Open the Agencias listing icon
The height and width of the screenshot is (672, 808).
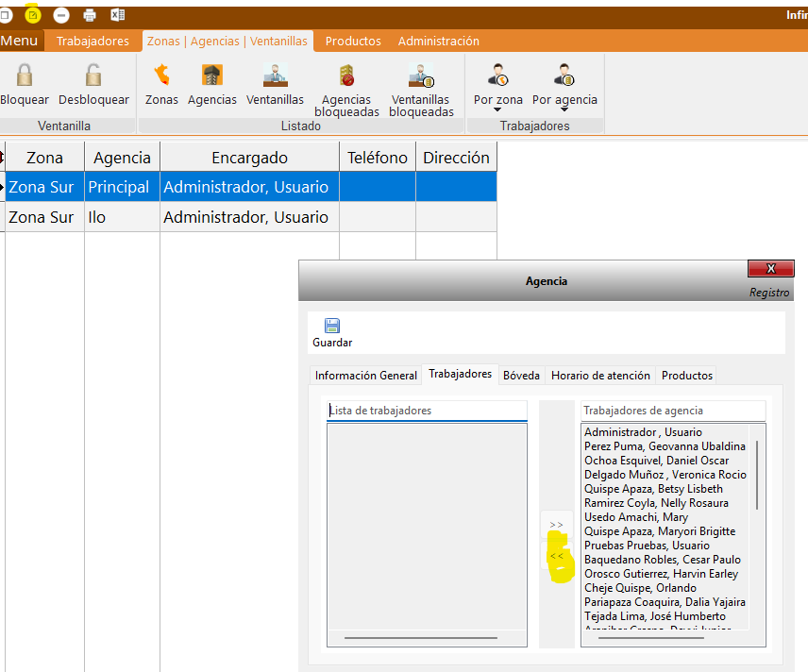pos(212,76)
